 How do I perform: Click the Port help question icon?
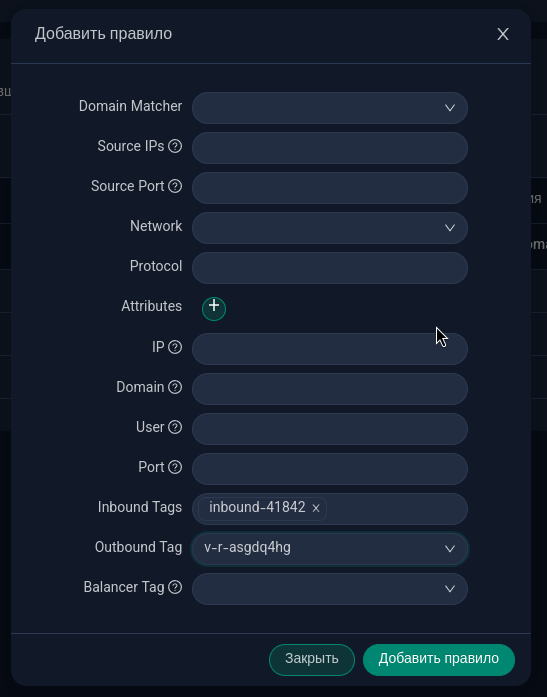click(x=175, y=467)
